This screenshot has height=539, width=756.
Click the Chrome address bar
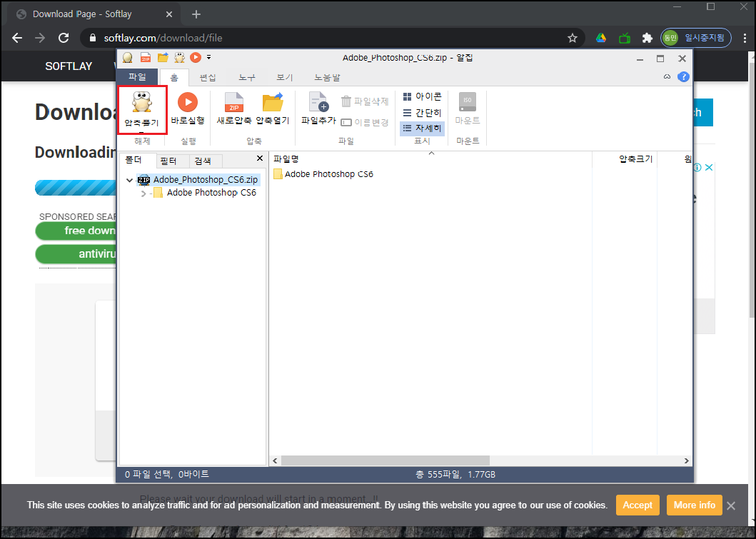pyautogui.click(x=333, y=38)
